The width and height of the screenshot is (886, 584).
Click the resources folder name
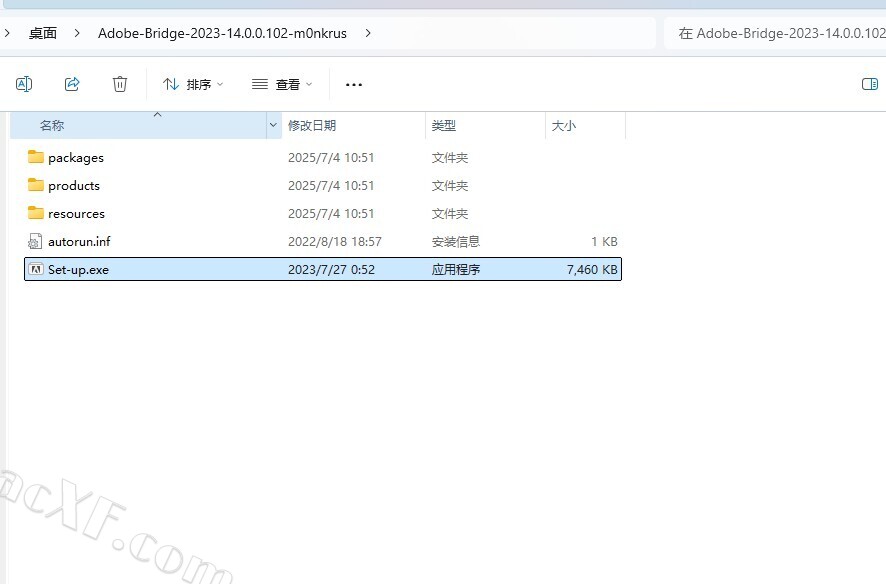76,214
